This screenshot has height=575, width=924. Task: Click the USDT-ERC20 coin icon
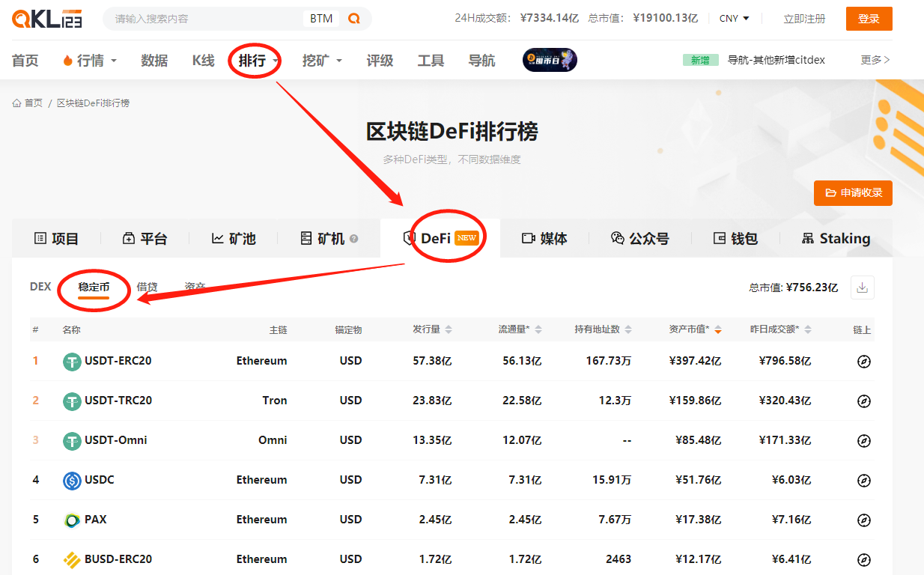click(72, 362)
